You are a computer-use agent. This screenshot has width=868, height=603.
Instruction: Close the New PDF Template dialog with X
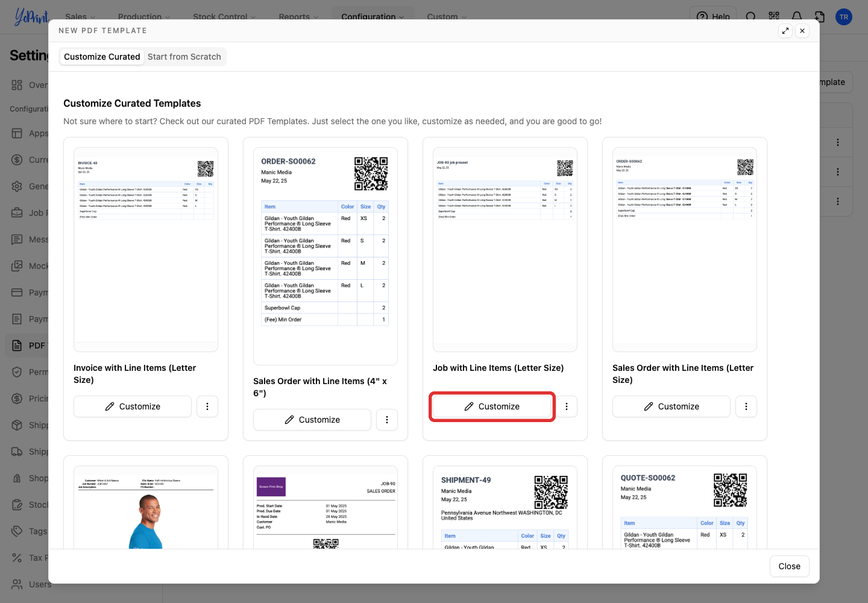click(x=802, y=31)
